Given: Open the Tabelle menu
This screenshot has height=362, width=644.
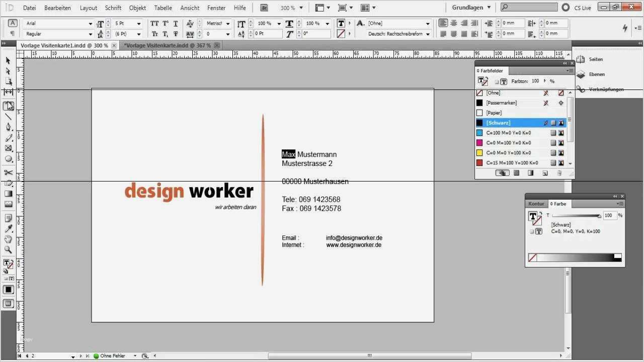Looking at the screenshot, I should pyautogui.click(x=163, y=8).
